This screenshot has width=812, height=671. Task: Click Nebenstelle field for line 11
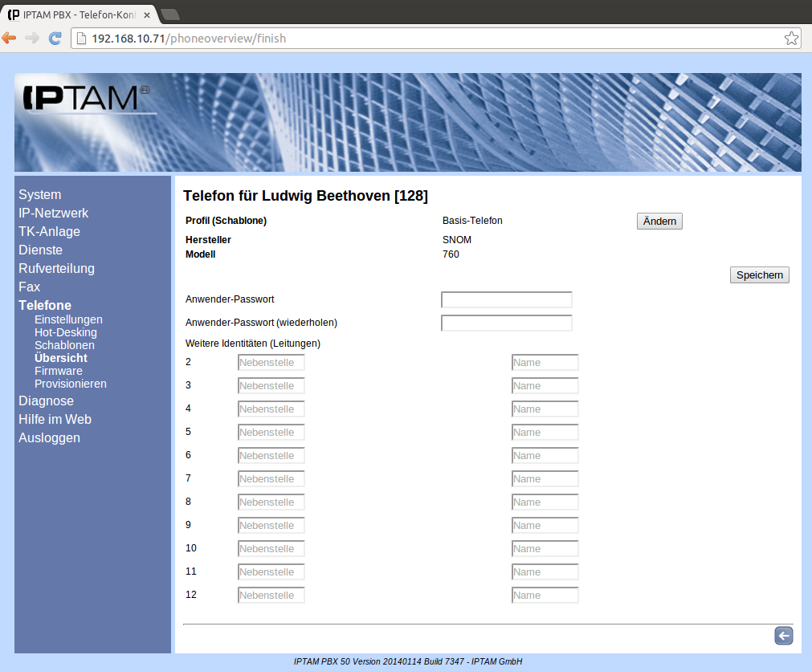pyautogui.click(x=271, y=571)
